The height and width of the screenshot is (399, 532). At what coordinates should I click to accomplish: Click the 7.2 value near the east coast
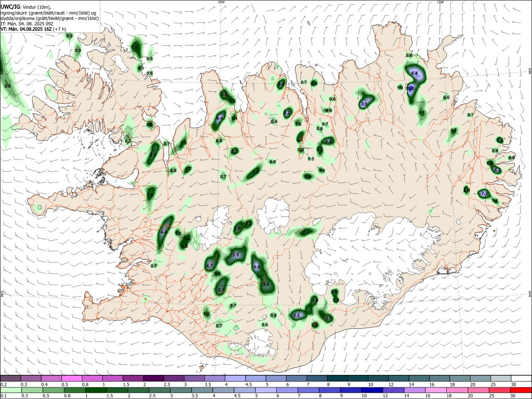click(484, 194)
